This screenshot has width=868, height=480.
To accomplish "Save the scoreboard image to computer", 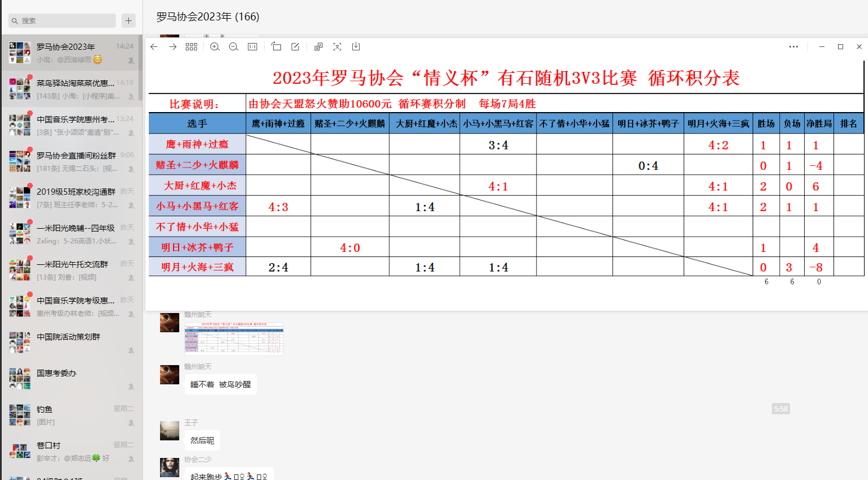I will 356,46.
